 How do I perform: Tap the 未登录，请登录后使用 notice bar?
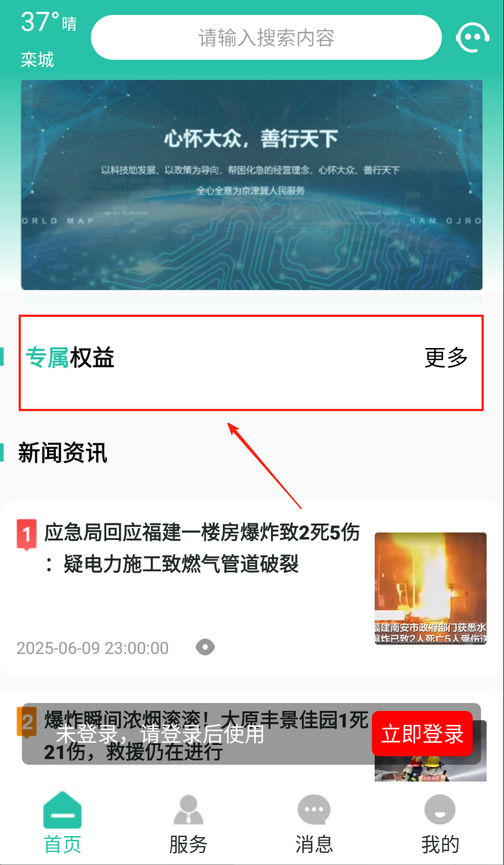coord(160,733)
